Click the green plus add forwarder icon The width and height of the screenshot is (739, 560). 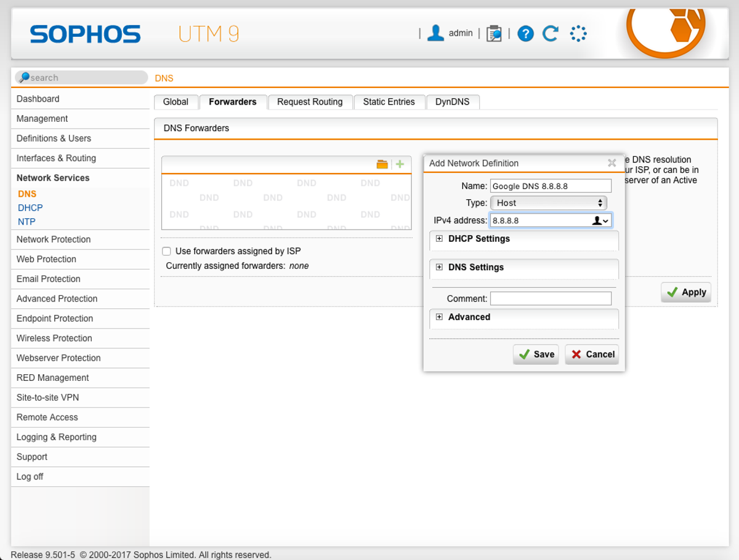[x=400, y=164]
